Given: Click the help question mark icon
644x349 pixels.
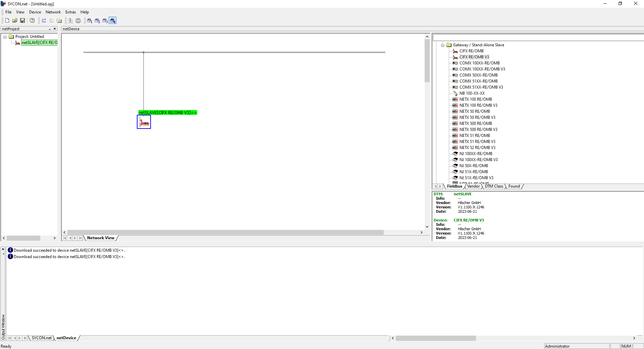Looking at the screenshot, I should click(x=32, y=20).
